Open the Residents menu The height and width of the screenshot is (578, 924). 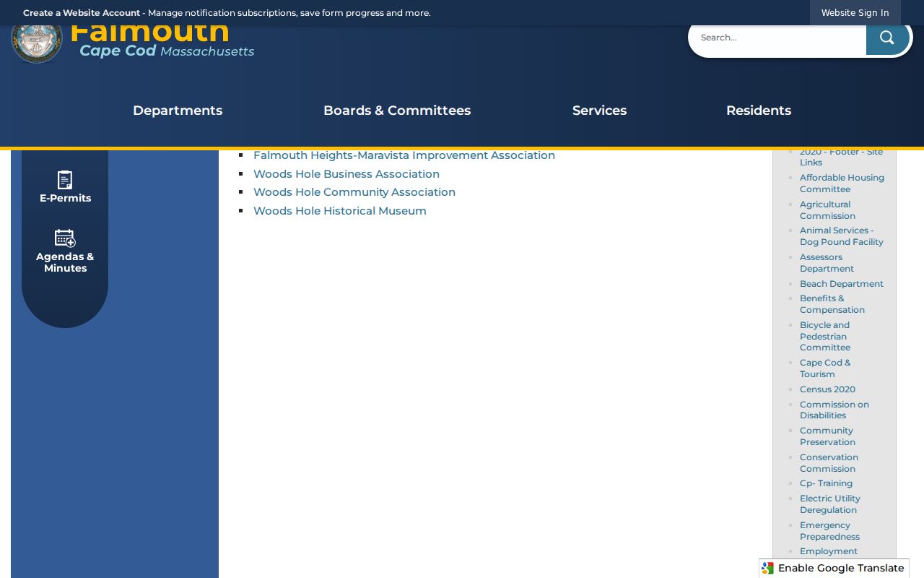[759, 111]
